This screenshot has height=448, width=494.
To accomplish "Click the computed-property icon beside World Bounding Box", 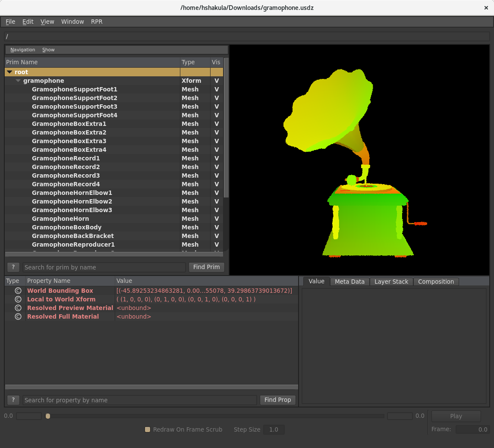I will coord(18,291).
